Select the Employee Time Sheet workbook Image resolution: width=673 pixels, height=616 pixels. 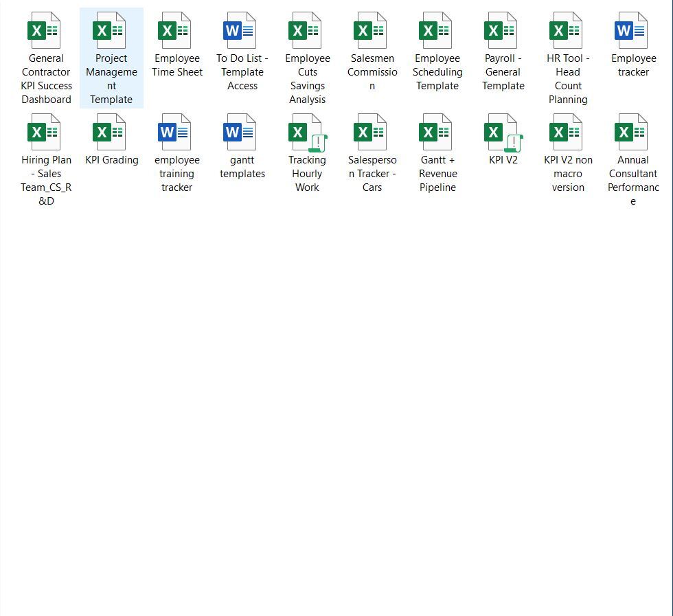[176, 31]
